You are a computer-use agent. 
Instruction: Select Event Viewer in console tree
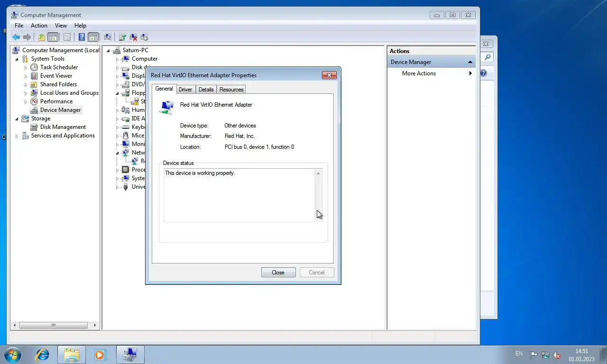(56, 76)
